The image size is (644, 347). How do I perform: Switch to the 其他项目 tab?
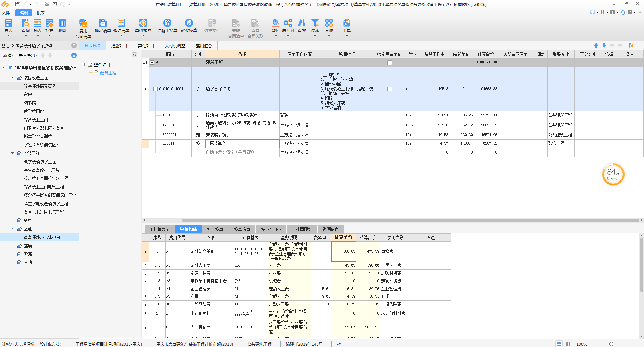pos(146,46)
